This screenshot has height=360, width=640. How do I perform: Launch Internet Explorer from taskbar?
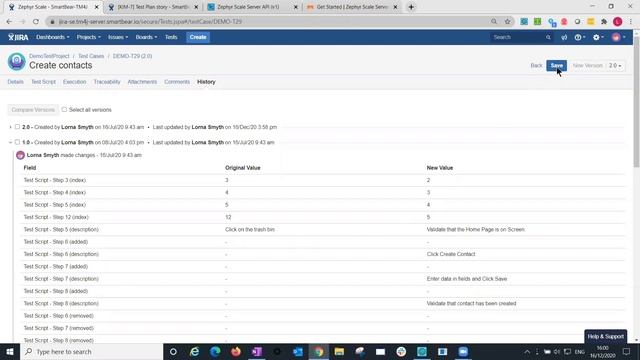194,351
